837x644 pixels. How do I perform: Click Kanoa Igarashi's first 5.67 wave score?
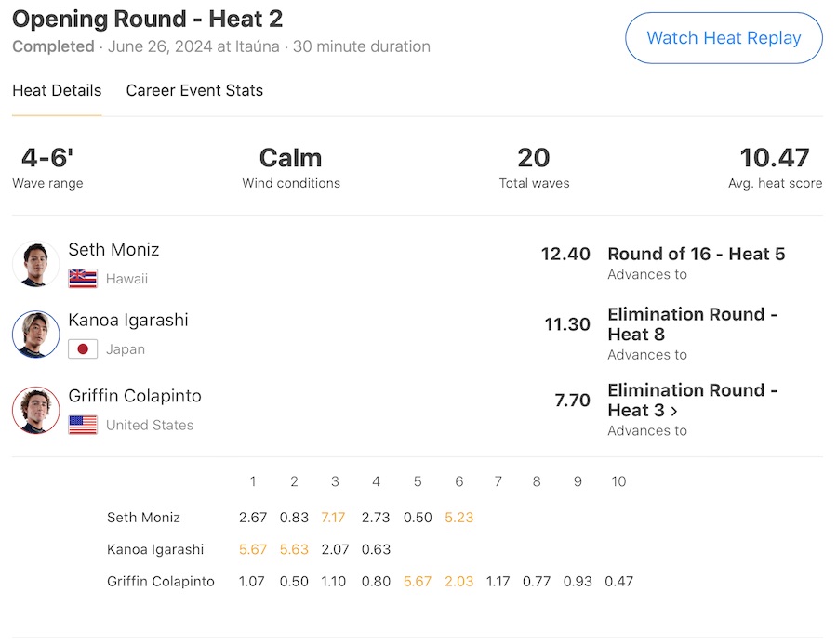pyautogui.click(x=253, y=549)
